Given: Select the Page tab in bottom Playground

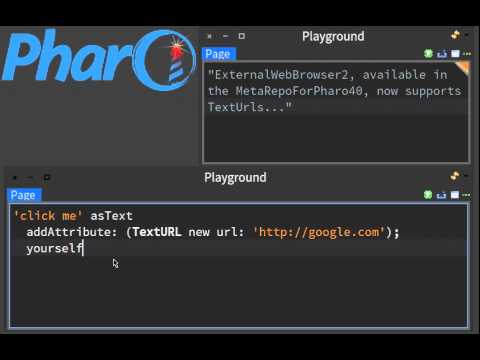Looking at the screenshot, I should click(x=24, y=195).
